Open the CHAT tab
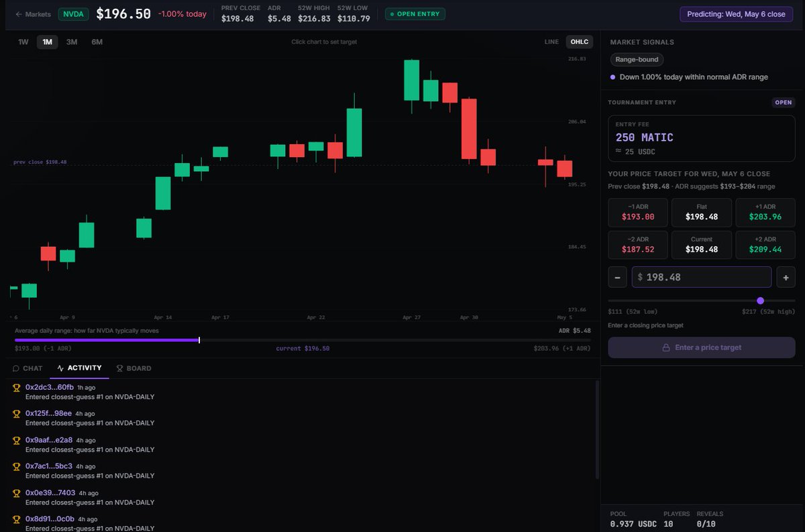 point(28,368)
